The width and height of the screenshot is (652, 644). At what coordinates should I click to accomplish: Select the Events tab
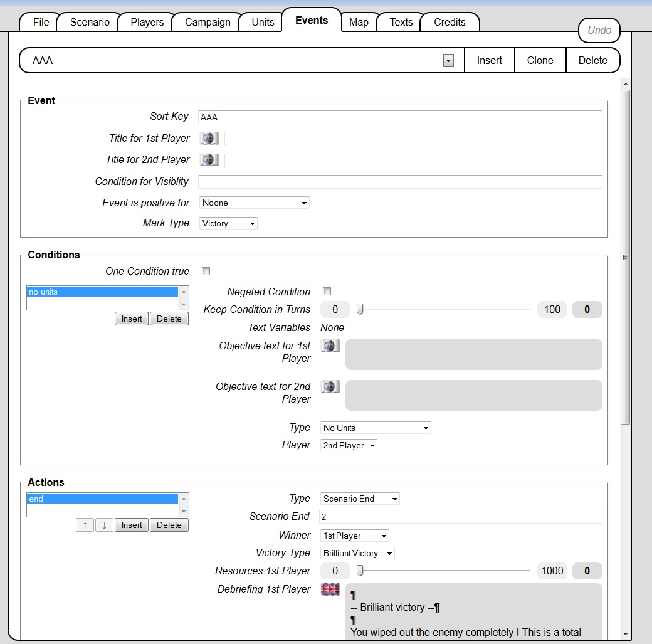point(312,21)
